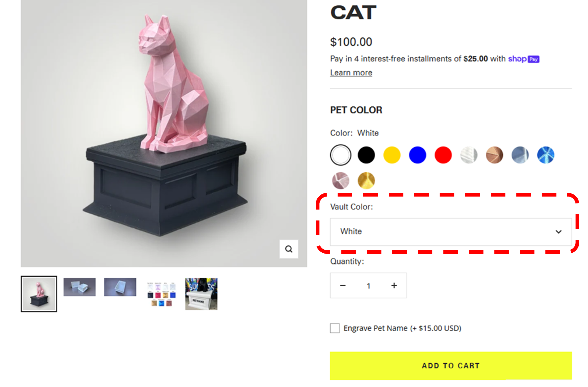The image size is (588, 387).
Task: Pick the copper metallic color swatch
Action: 494,155
